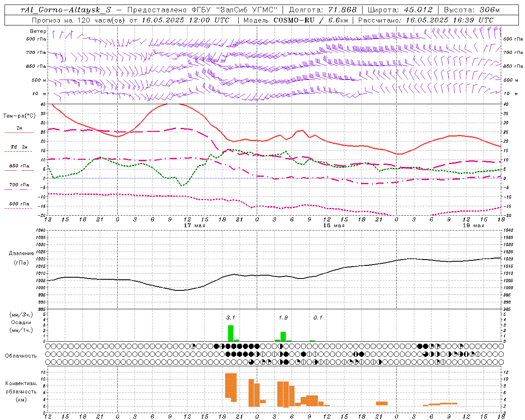The height and width of the screenshot is (420, 525).
Task: Click the Давление panel label
Action: click(x=21, y=253)
